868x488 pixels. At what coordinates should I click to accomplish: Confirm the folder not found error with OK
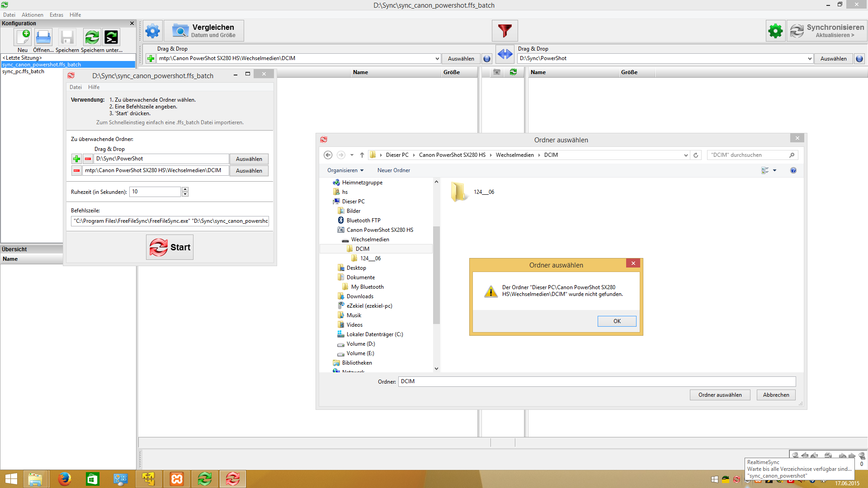tap(617, 321)
